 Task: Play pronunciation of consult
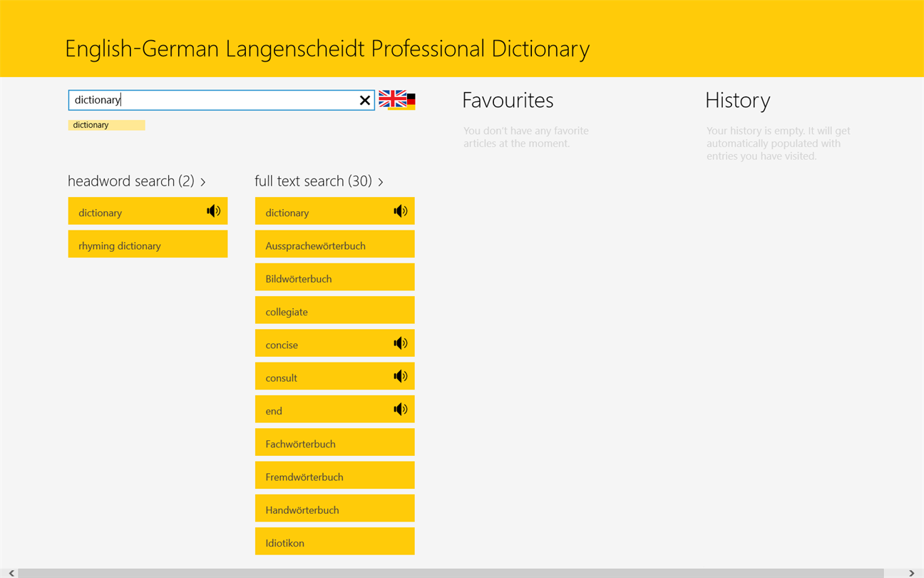(400, 376)
